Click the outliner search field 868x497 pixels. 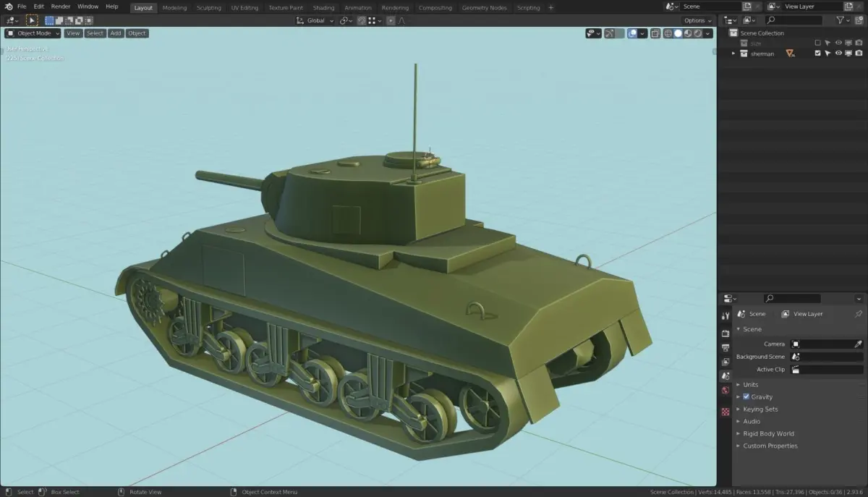[x=793, y=20]
